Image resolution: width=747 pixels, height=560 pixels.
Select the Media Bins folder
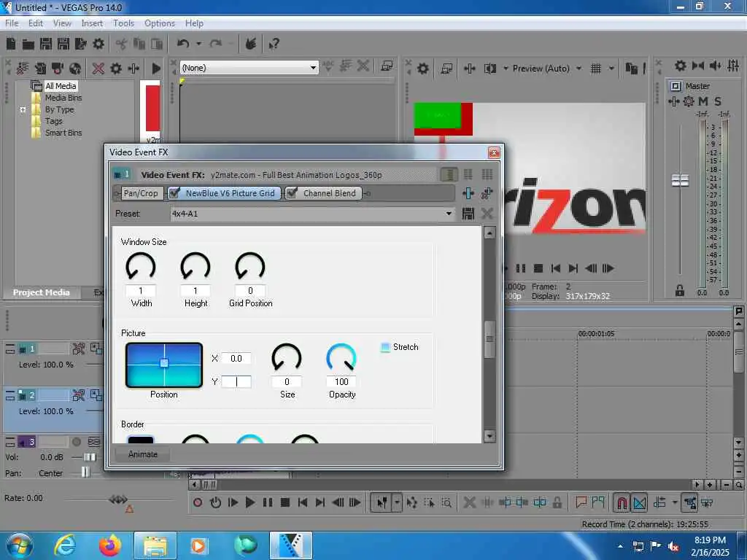tap(63, 98)
